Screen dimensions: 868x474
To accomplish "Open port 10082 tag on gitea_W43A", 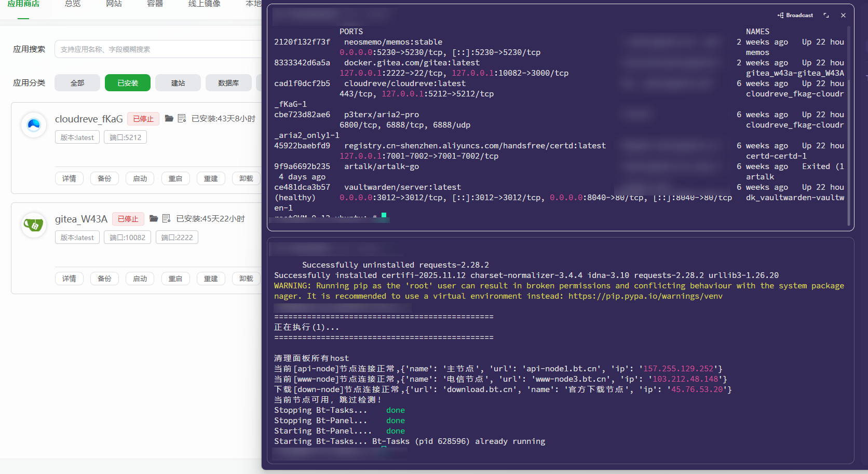I will [x=128, y=238].
